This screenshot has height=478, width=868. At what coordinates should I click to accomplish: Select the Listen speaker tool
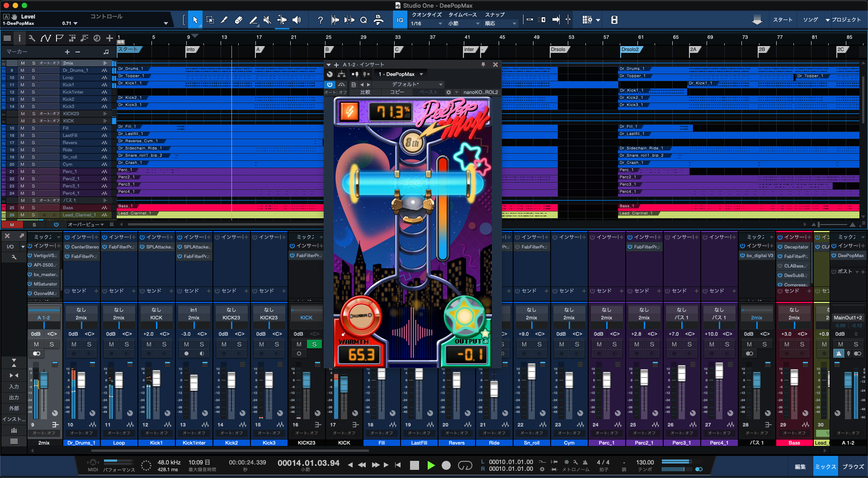tap(297, 20)
